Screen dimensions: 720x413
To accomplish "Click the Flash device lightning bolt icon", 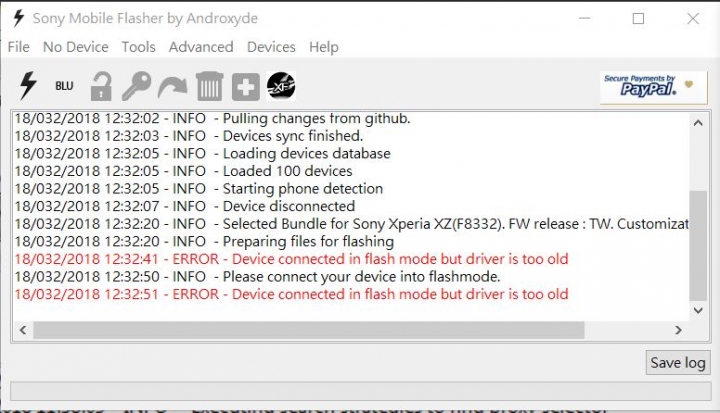I will (x=28, y=85).
